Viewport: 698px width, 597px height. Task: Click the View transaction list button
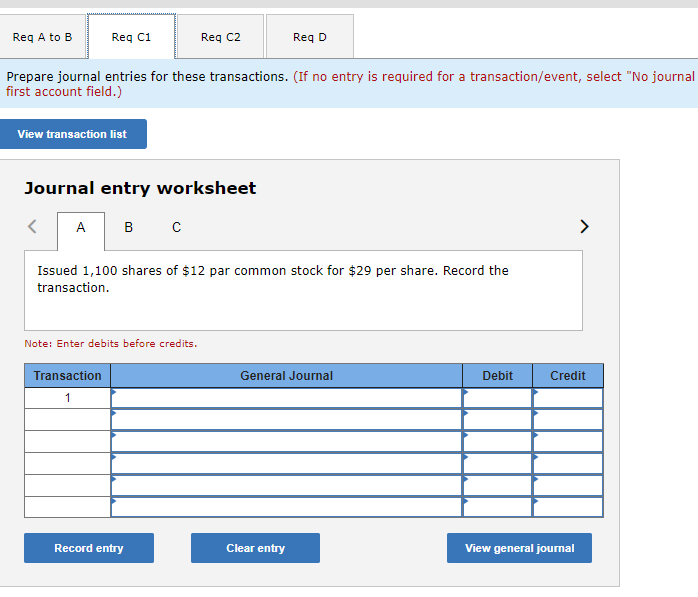pyautogui.click(x=73, y=134)
